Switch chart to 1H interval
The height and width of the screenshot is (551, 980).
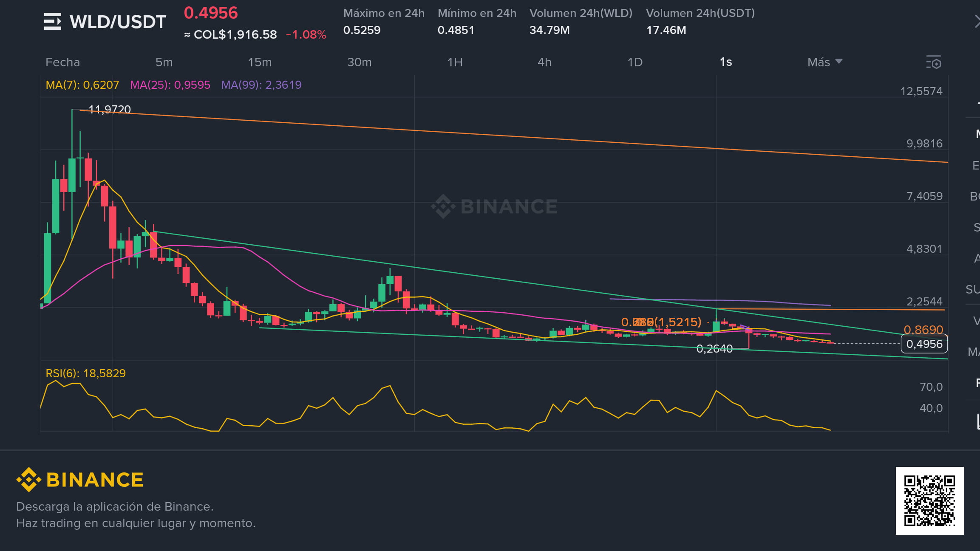point(455,62)
